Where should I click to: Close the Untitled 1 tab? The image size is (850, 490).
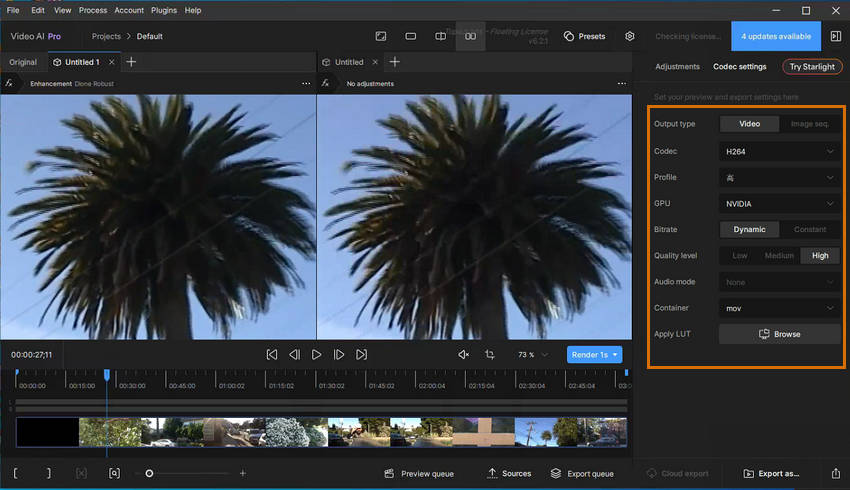pyautogui.click(x=112, y=62)
